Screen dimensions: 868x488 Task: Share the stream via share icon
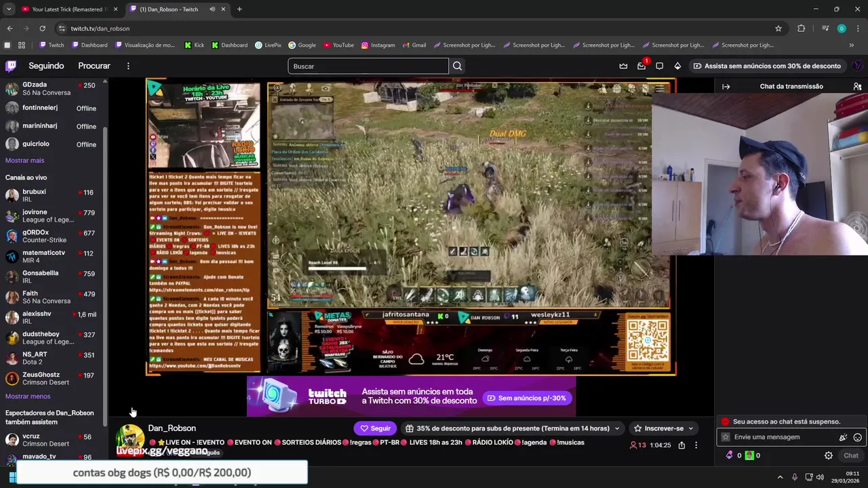point(682,445)
